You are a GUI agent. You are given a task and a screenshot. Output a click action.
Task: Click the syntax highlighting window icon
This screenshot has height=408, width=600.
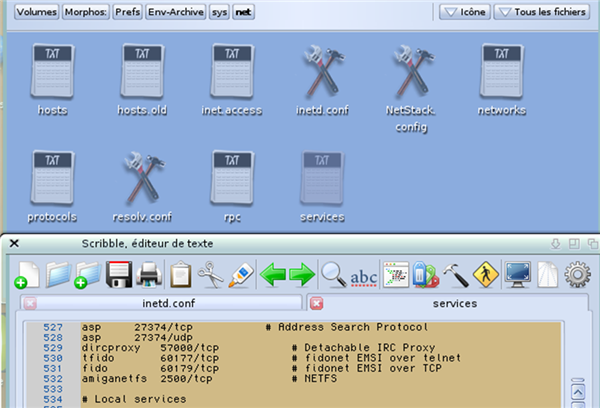tap(396, 274)
